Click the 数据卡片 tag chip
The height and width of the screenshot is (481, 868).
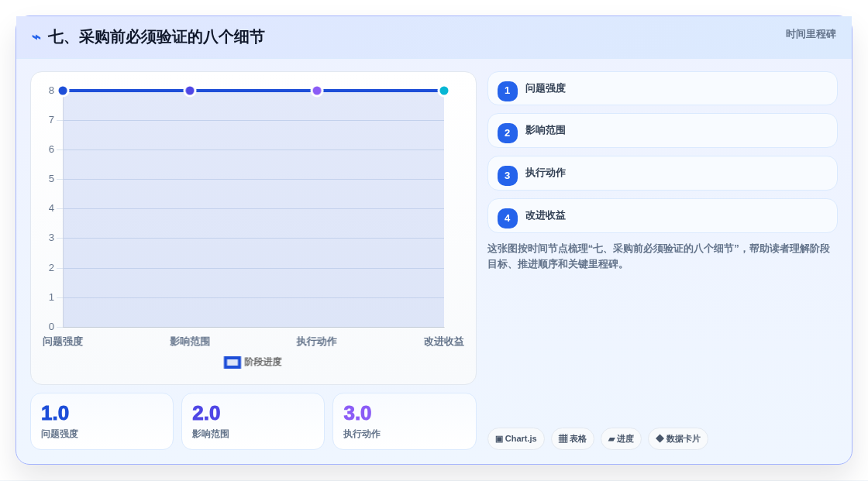678,439
